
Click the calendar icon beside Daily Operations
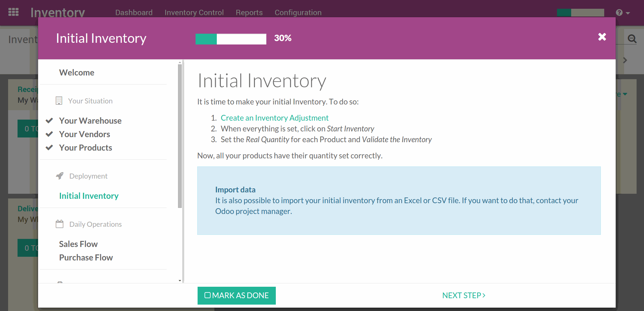60,224
